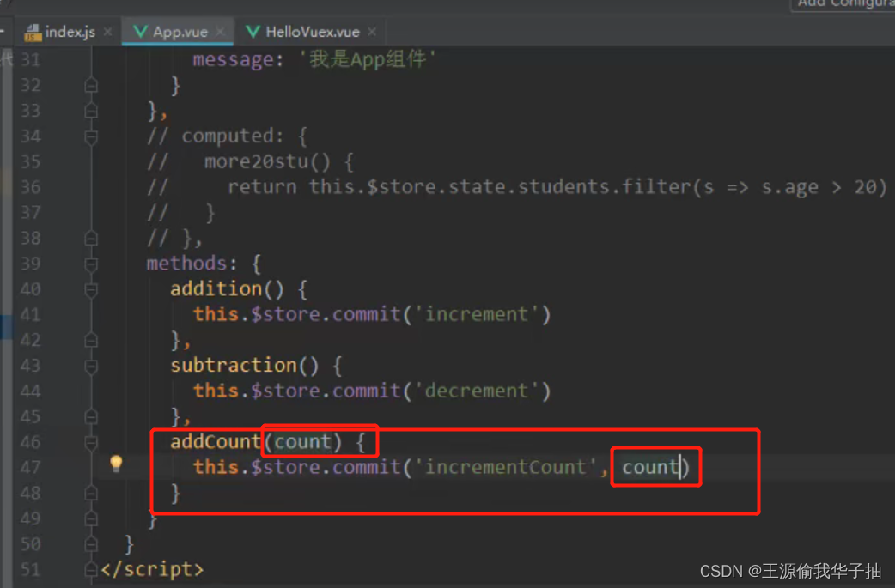Click the 'decrement' string in commit call
This screenshot has height=588, width=895.
(477, 391)
